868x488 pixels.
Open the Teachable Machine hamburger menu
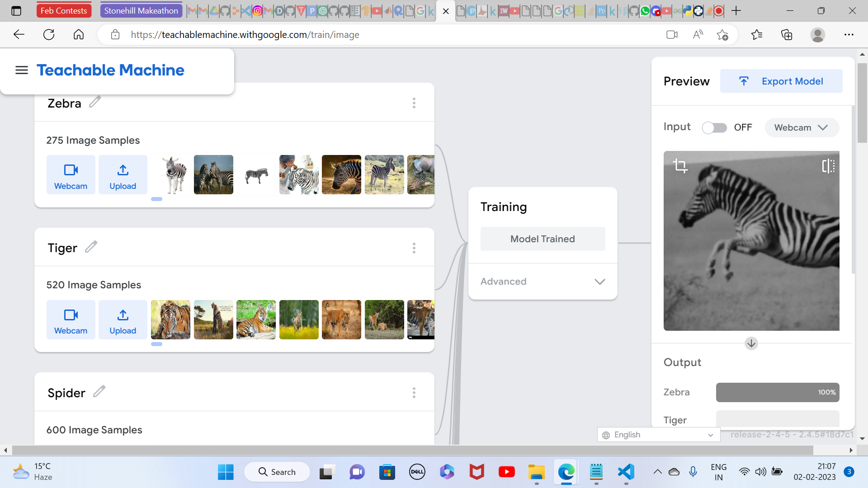click(x=22, y=70)
